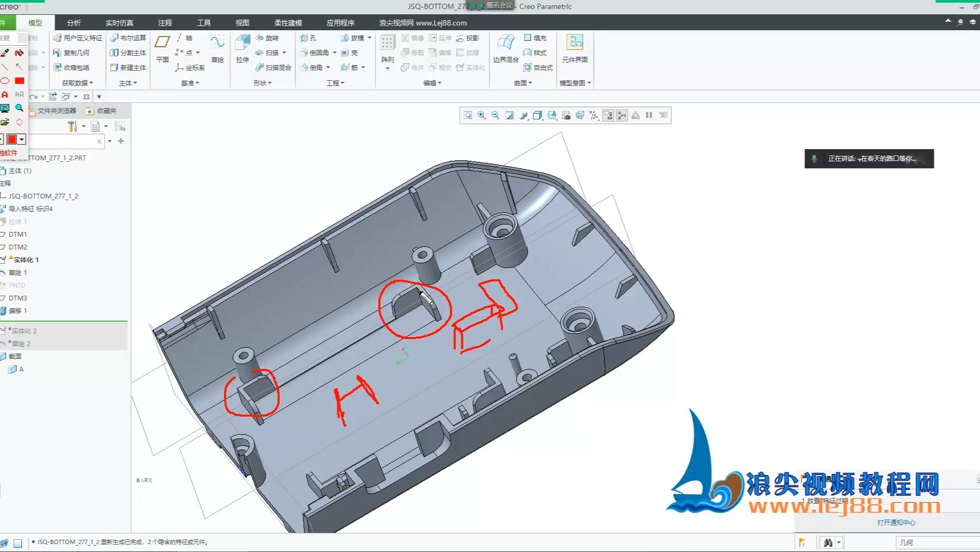The width and height of the screenshot is (980, 552).
Task: Expand Engineering (工程) group dropdown
Action: click(335, 83)
